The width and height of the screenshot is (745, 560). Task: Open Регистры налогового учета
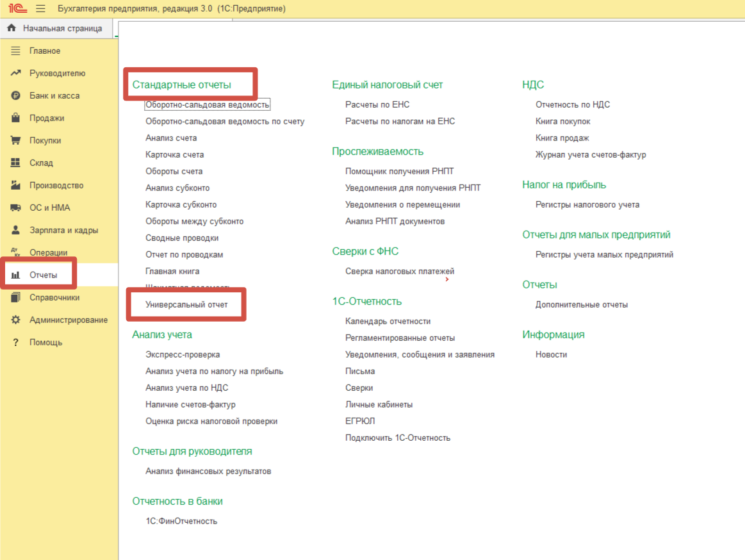point(587,204)
